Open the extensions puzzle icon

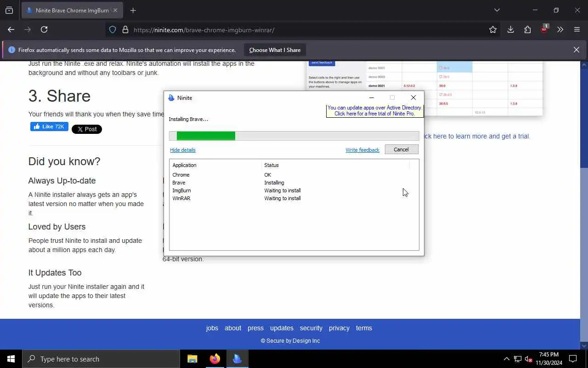527,29
